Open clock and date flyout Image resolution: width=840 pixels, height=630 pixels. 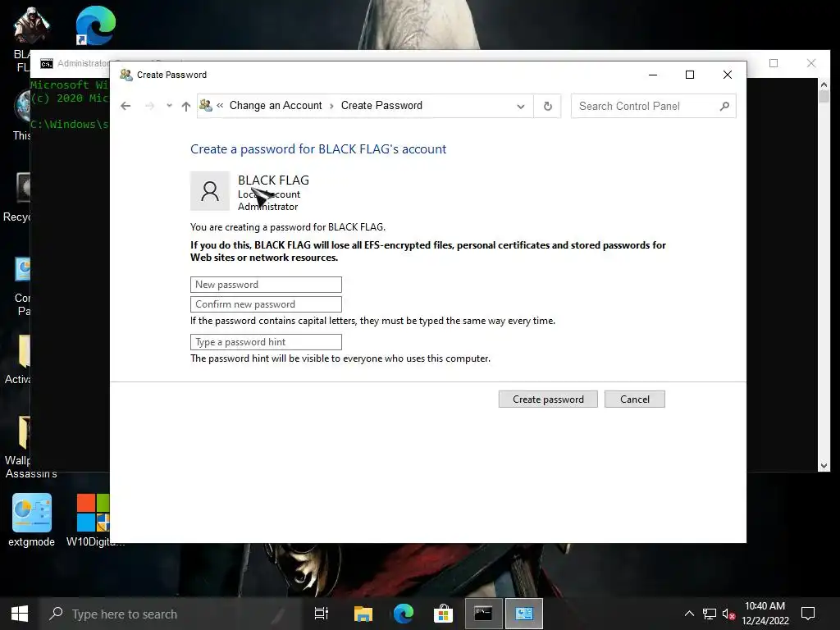765,614
